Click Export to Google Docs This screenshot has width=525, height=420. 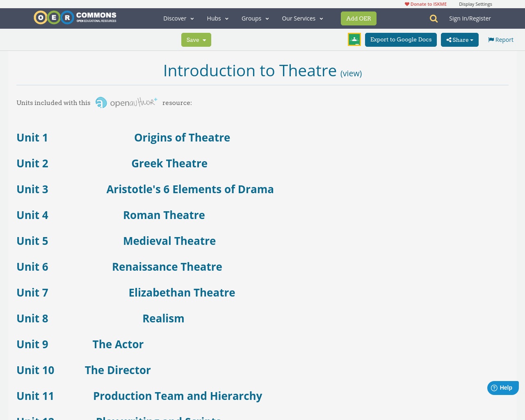click(x=401, y=39)
